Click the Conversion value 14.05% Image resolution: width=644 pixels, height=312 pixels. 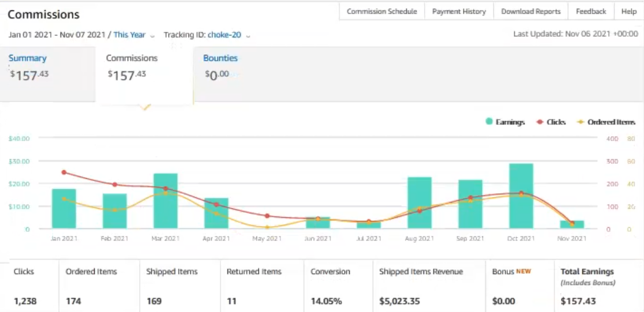click(x=326, y=301)
